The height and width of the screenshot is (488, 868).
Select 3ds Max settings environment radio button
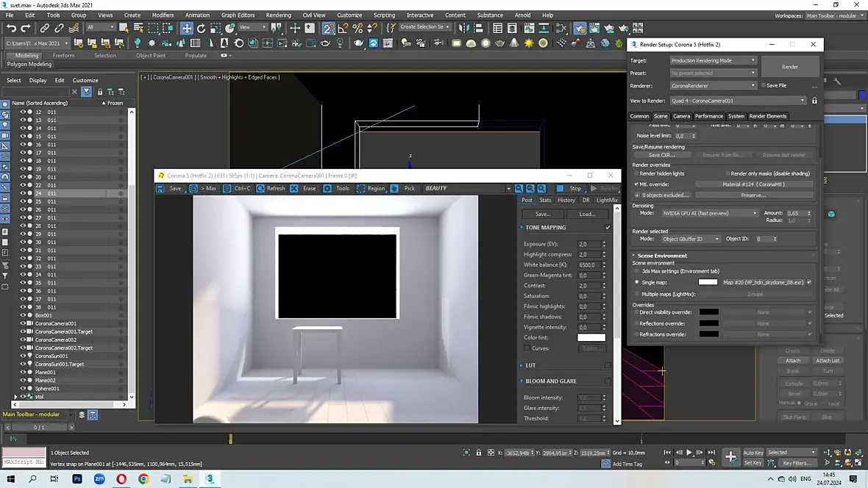point(637,271)
